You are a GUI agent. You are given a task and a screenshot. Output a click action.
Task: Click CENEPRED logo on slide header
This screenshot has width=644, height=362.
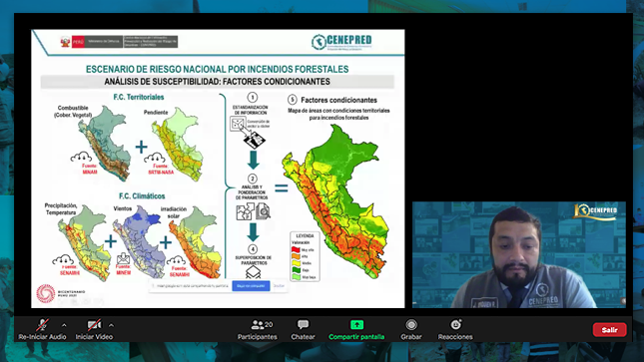341,42
